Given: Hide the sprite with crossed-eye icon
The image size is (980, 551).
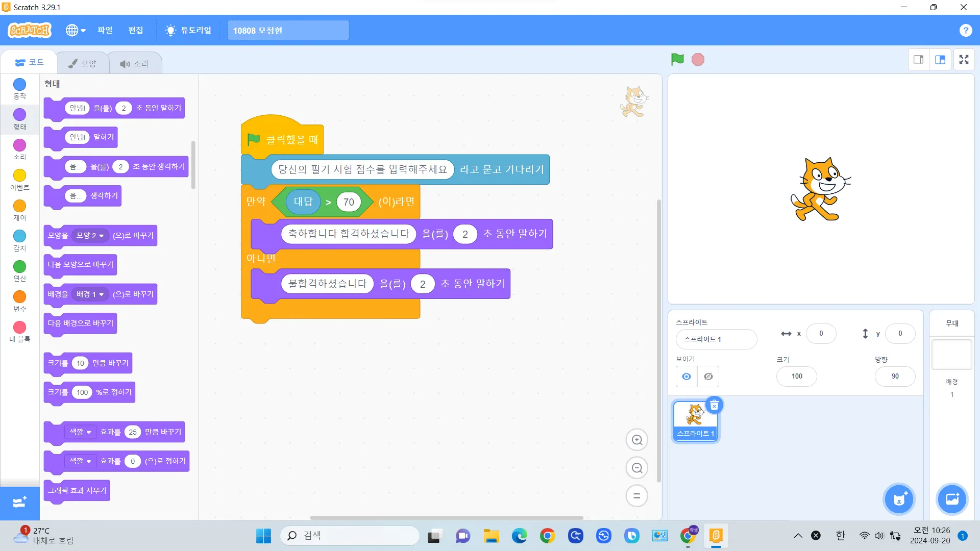Looking at the screenshot, I should tap(708, 377).
